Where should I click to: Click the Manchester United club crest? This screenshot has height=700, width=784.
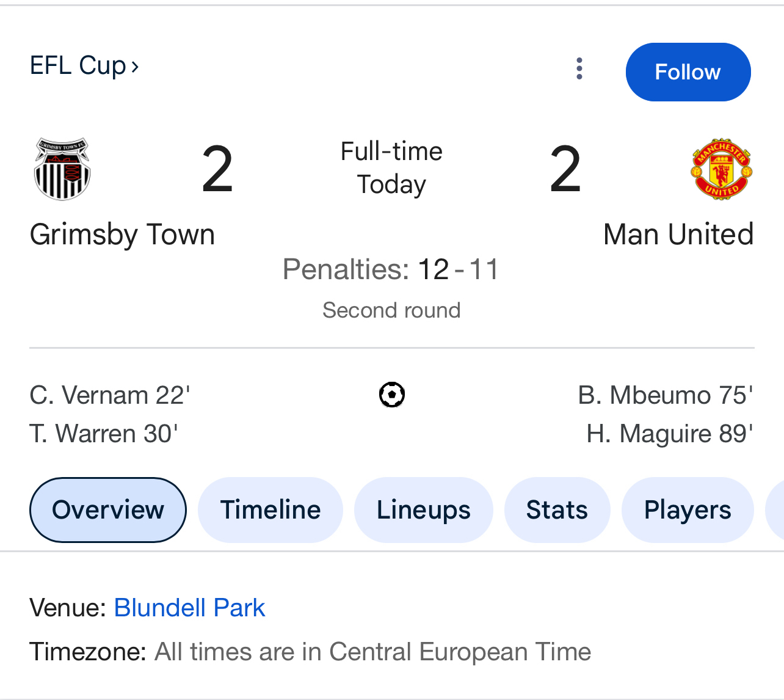click(x=721, y=169)
